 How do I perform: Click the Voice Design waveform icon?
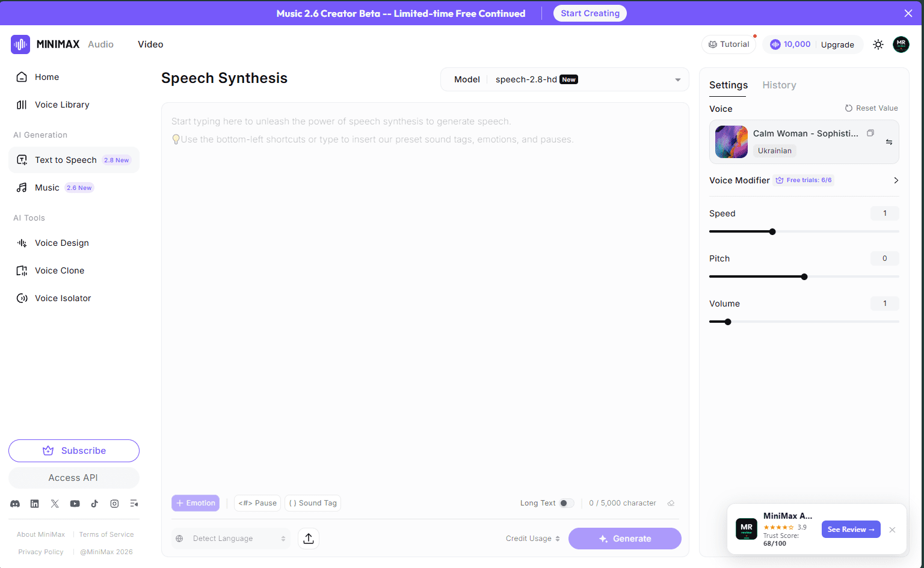coord(22,243)
